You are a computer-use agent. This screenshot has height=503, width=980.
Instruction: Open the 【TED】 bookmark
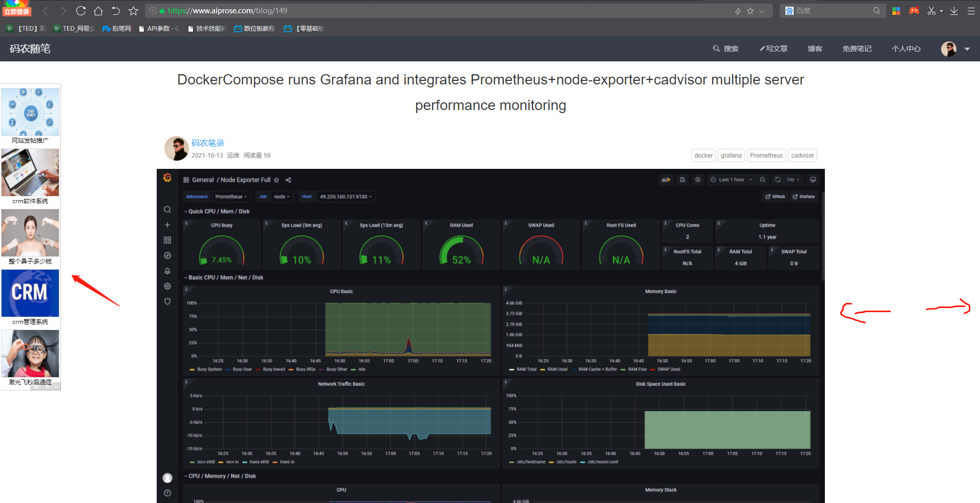click(26, 29)
